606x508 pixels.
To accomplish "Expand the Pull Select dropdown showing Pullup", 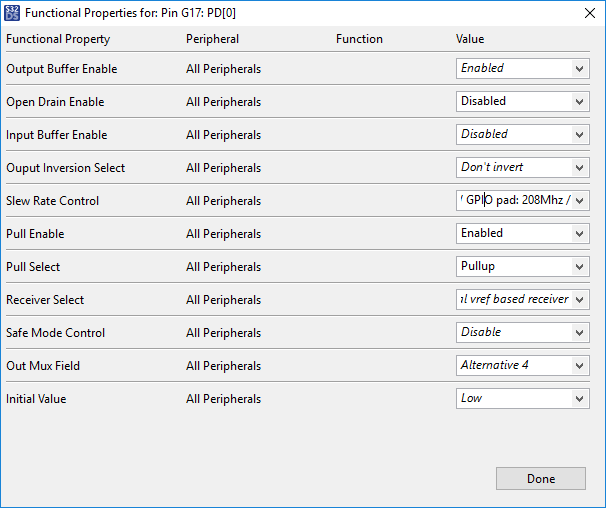I will coord(579,267).
